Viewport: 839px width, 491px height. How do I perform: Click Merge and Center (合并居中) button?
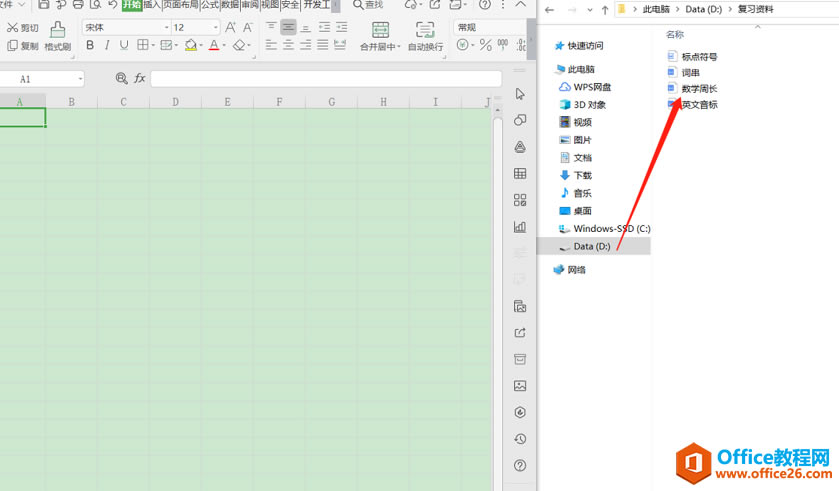(x=380, y=36)
